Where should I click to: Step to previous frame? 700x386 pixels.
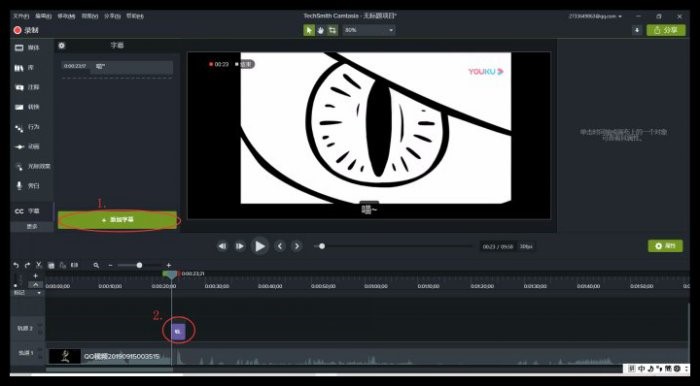[280, 246]
